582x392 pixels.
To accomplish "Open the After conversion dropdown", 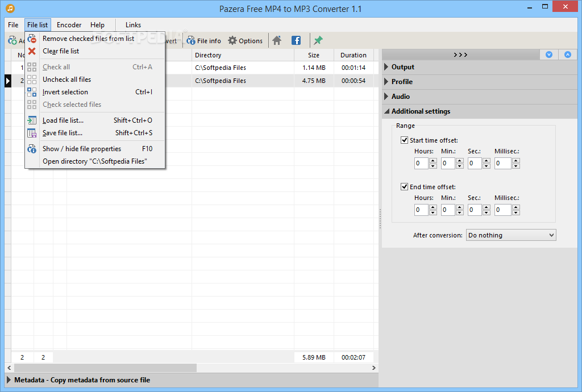I will pyautogui.click(x=511, y=235).
